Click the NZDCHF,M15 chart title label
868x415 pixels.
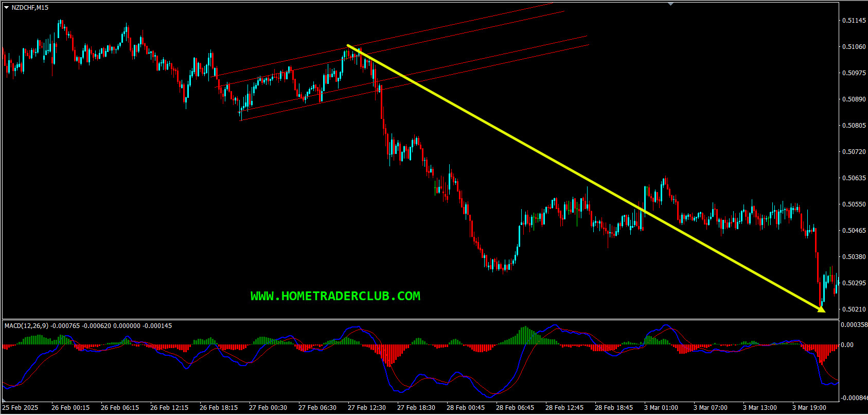[30, 8]
